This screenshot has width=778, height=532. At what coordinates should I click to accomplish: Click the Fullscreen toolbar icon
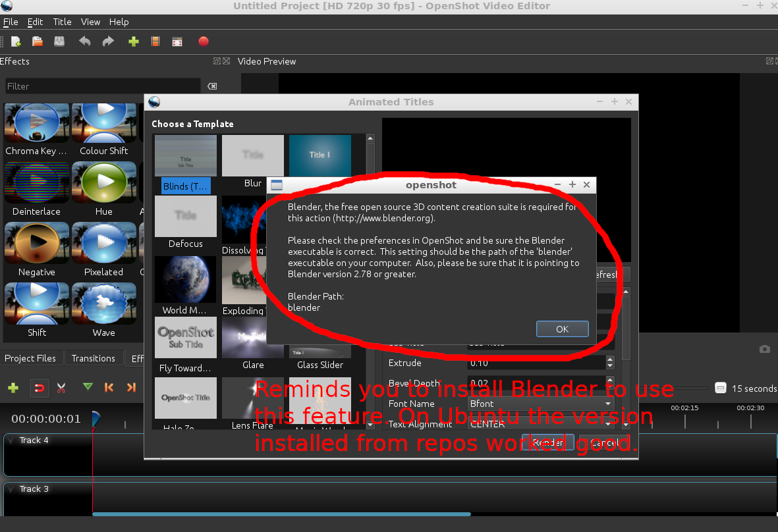[177, 41]
